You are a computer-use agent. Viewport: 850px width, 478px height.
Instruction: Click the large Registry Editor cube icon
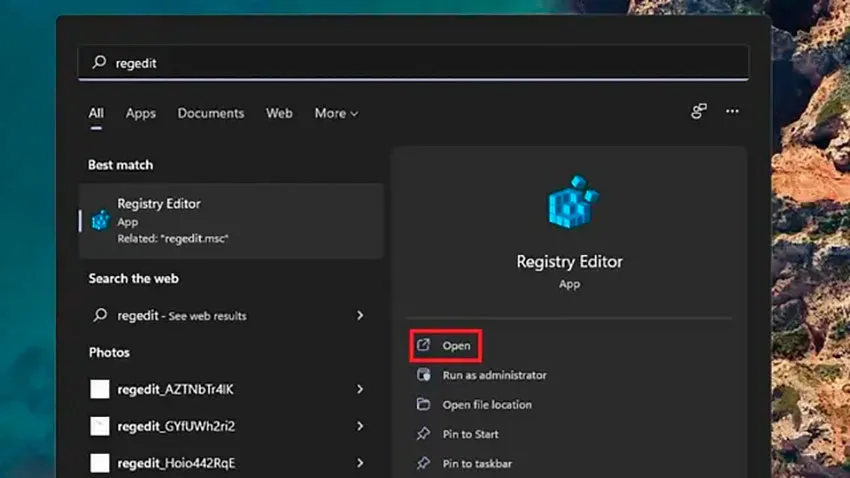[573, 202]
